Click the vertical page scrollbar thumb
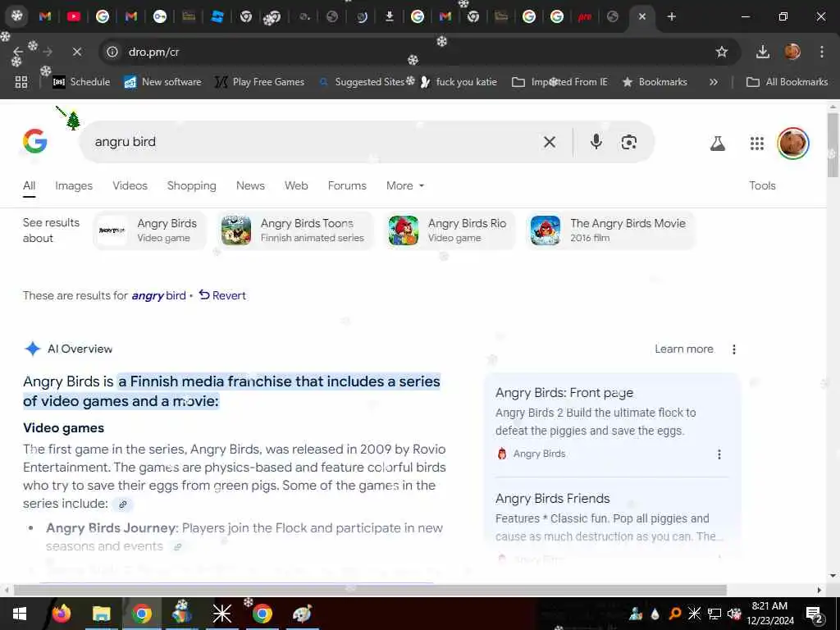 click(833, 144)
